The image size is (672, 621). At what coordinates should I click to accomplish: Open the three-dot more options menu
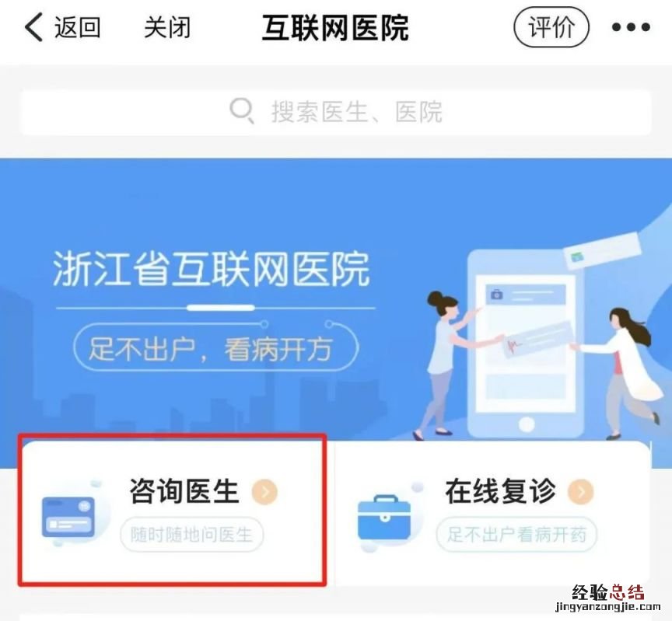[x=631, y=27]
